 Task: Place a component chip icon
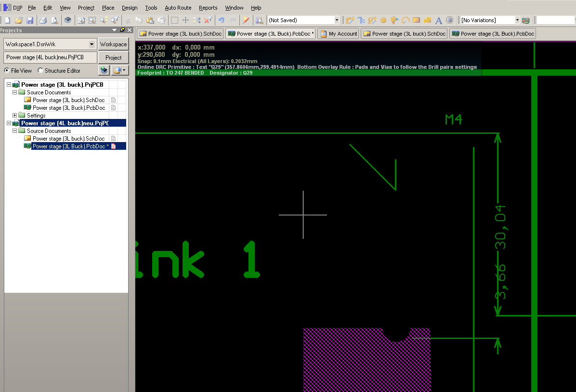coord(450,20)
